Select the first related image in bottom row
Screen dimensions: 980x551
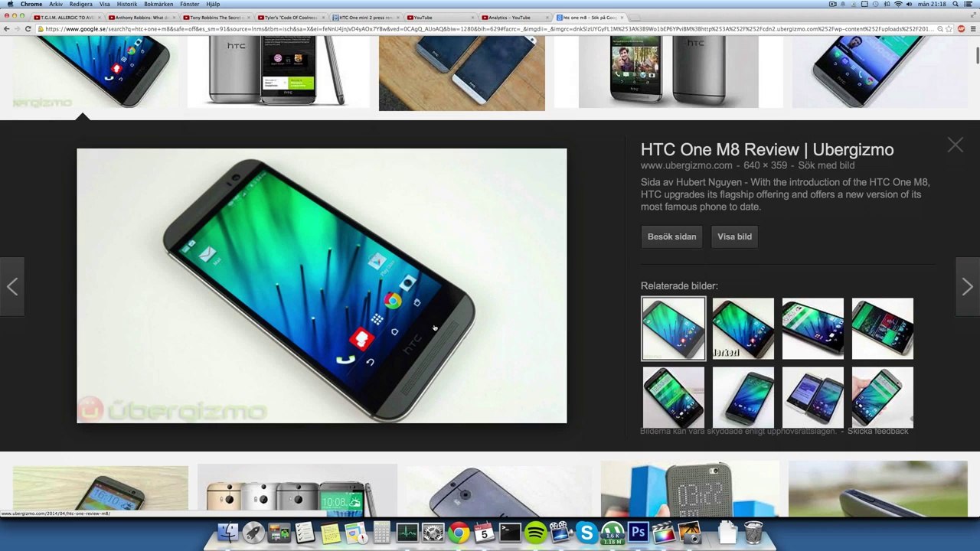tap(673, 397)
